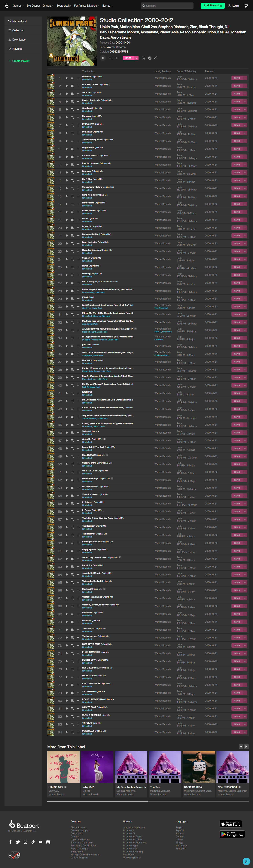Image resolution: width=253 pixels, height=868 pixels.
Task: Open the U MISS ME? release thumbnail
Action: 63,767
